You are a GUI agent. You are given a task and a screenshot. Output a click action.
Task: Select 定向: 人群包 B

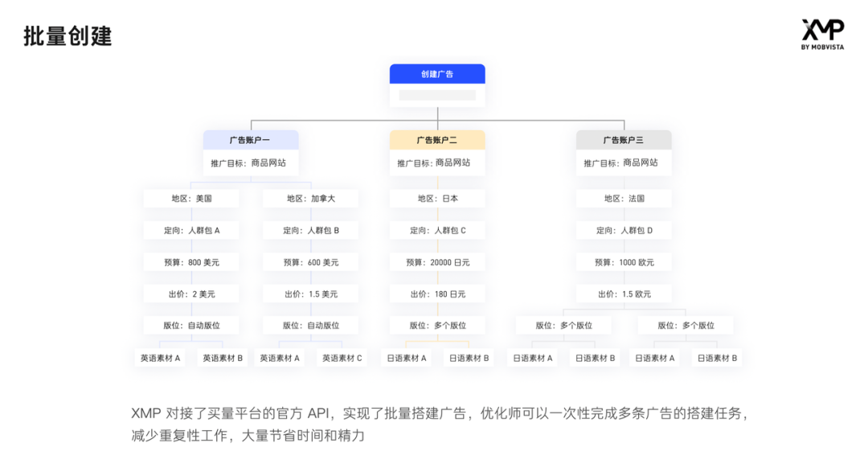310,231
